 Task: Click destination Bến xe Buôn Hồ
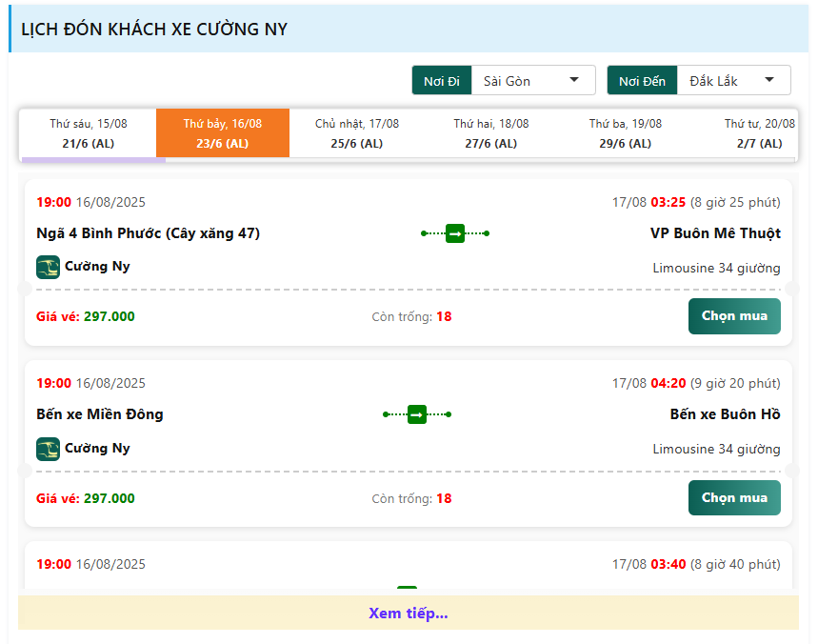[725, 414]
